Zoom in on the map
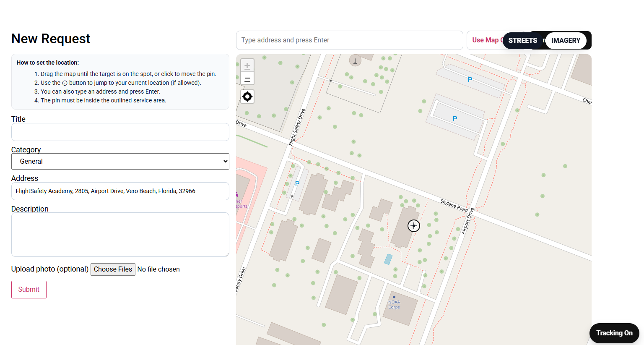 click(247, 65)
